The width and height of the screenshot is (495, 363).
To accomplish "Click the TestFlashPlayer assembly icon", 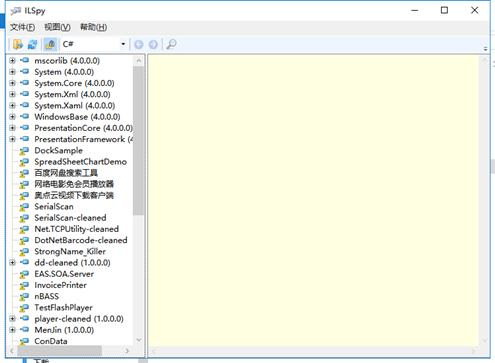I will pos(24,308).
